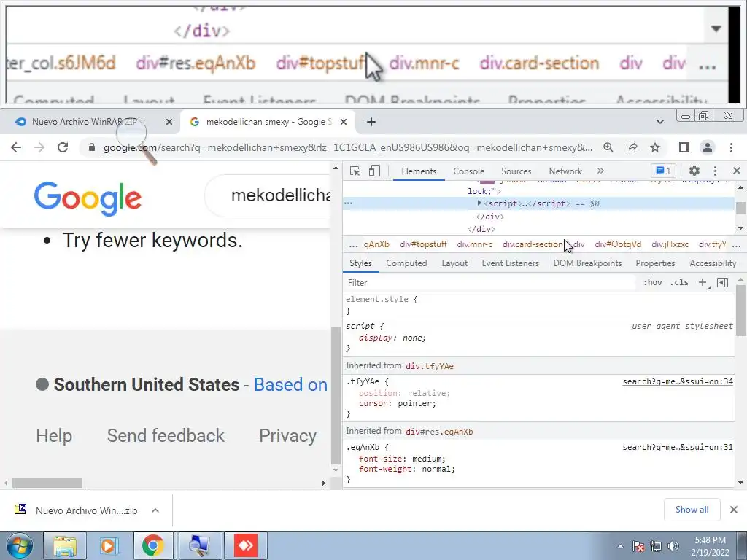
Task: Open the Windows Start menu
Action: tap(19, 545)
